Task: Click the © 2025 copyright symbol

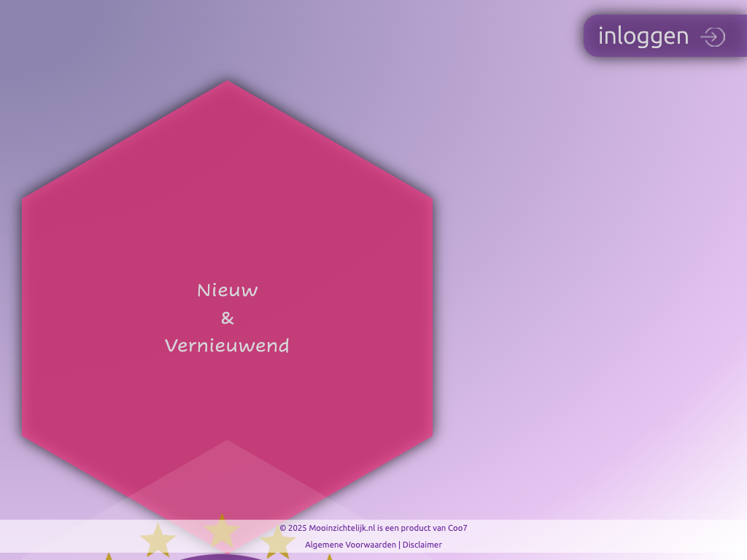Action: [283, 528]
